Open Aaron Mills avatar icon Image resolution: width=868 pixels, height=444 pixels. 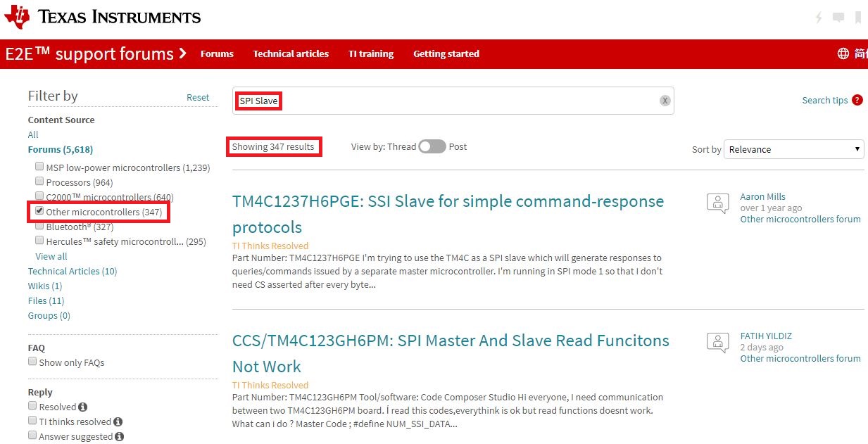717,203
